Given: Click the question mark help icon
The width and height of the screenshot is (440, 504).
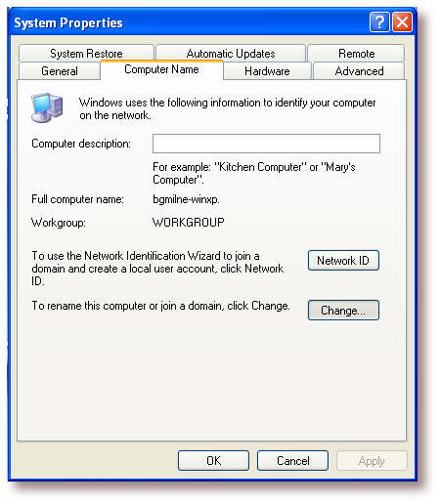Looking at the screenshot, I should [379, 22].
